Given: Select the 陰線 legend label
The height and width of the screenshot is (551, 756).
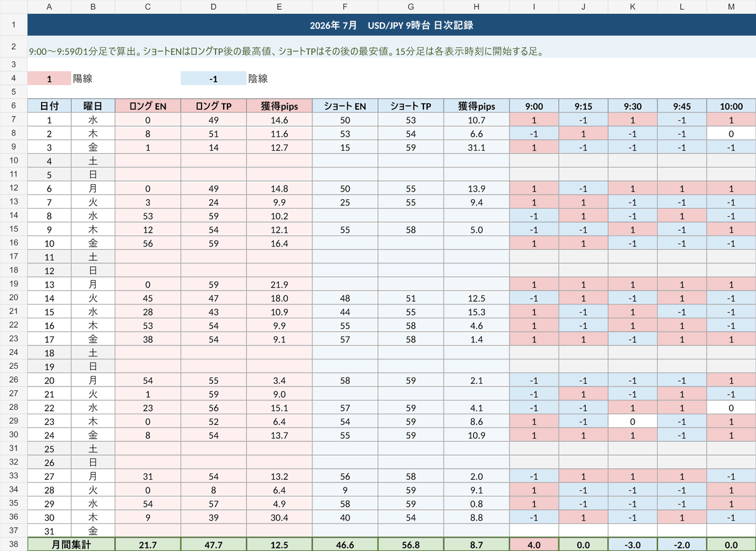Looking at the screenshot, I should coord(258,79).
